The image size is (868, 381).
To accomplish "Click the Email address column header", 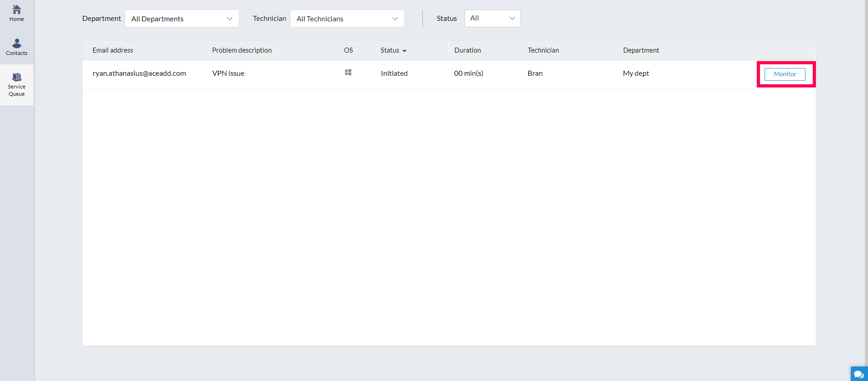I will coord(113,50).
